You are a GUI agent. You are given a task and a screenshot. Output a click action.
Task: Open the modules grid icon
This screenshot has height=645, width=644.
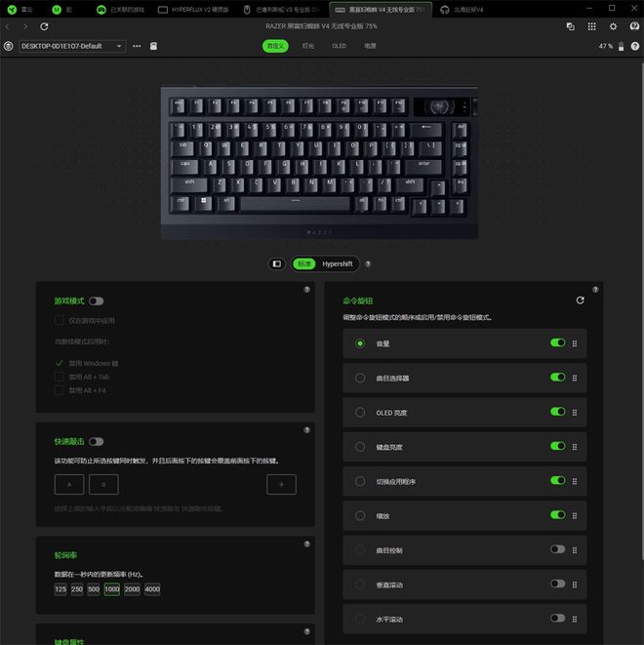click(x=591, y=26)
